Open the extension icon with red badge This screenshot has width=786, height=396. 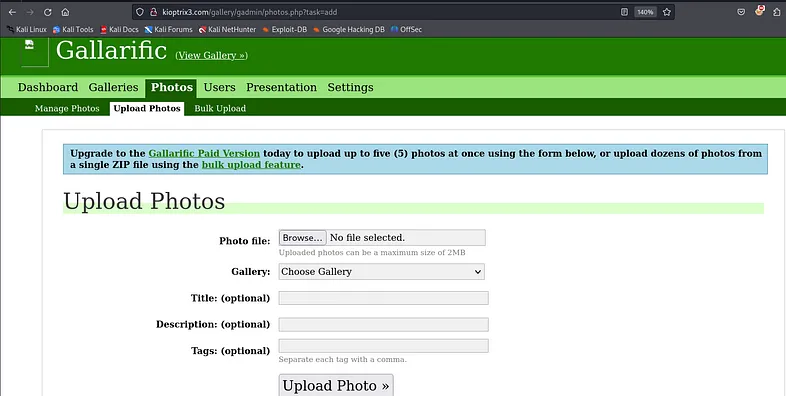click(759, 11)
